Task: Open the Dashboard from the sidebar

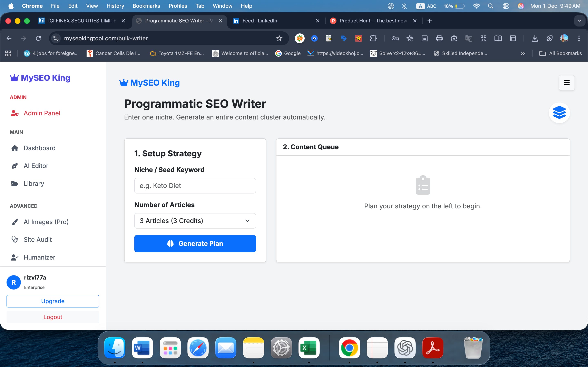Action: 39,148
